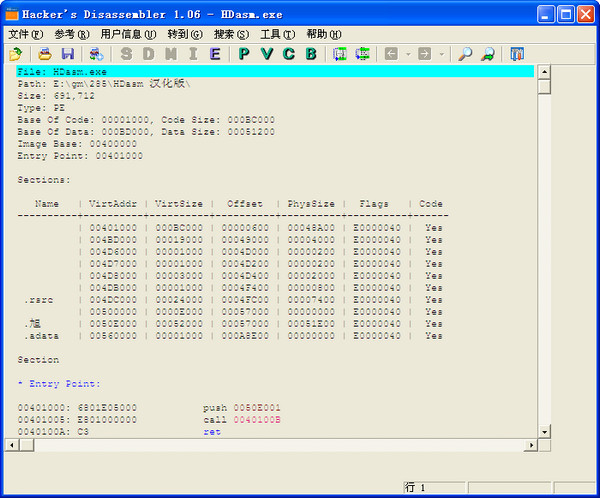This screenshot has height=498, width=600.
Task: Expand the back arrow dropdown
Action: [407, 54]
